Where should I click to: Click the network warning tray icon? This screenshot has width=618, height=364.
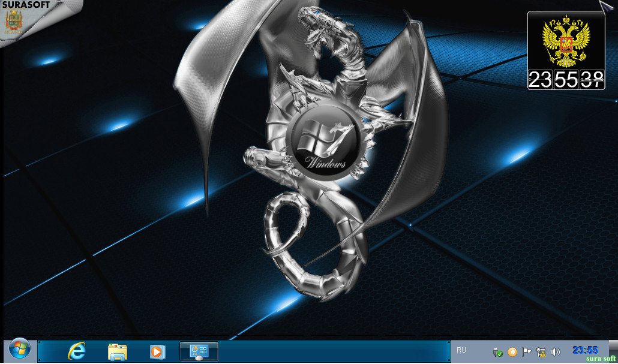tap(541, 352)
